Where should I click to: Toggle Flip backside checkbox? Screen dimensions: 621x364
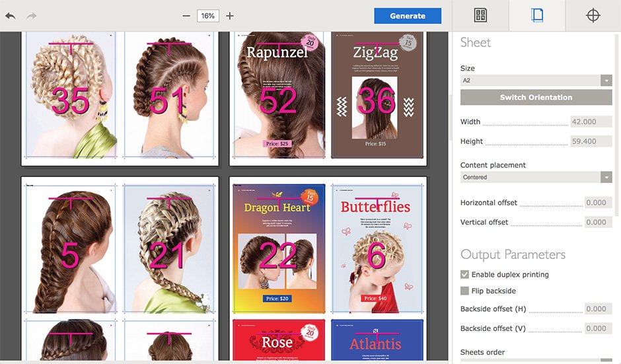click(x=464, y=291)
